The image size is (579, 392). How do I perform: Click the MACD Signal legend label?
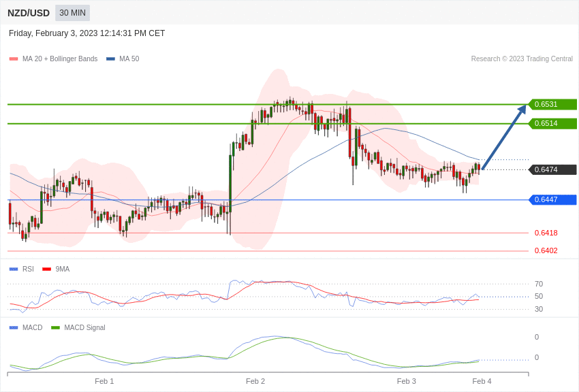tap(84, 327)
